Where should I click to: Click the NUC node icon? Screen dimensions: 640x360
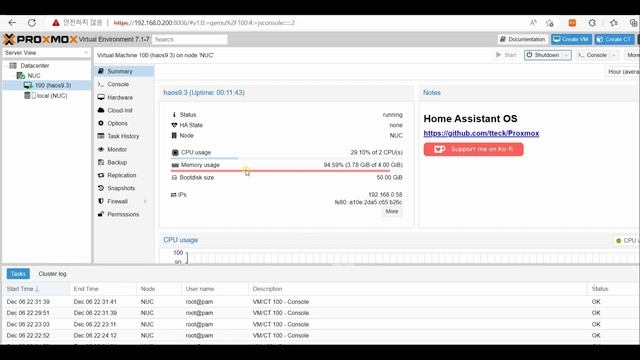point(20,76)
